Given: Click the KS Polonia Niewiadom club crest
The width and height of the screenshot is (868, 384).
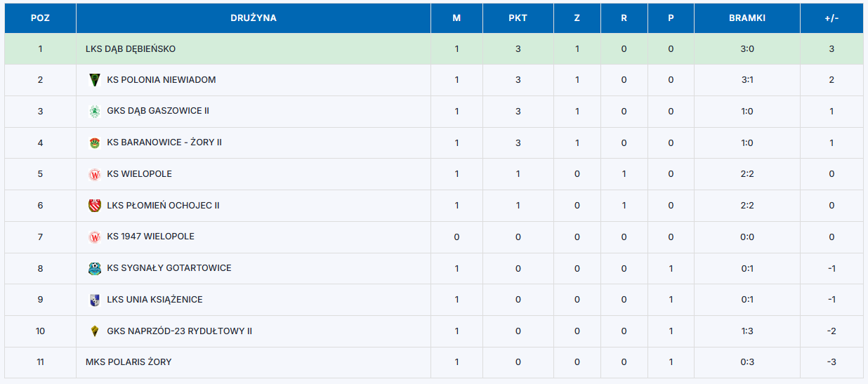Looking at the screenshot, I should [95, 80].
